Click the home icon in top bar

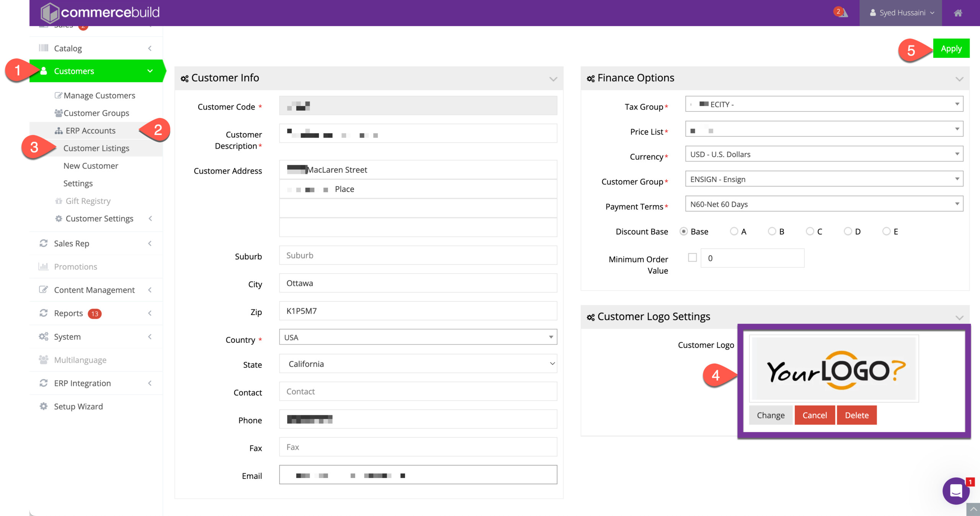[958, 13]
